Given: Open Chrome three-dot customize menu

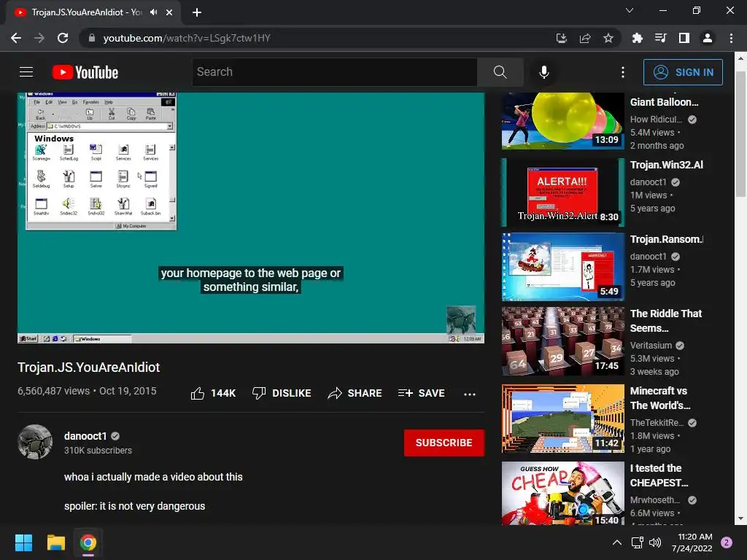Looking at the screenshot, I should 731,38.
